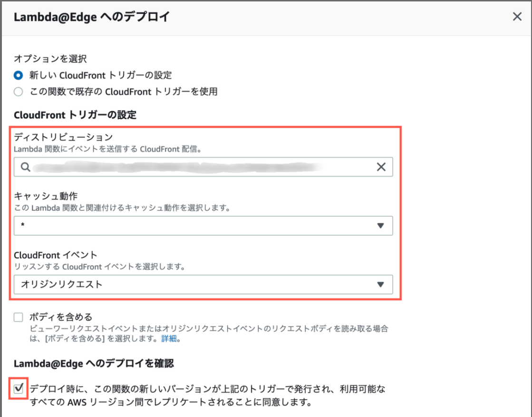Choose 既存の CloudFront トリガーを使用 option

(x=18, y=92)
